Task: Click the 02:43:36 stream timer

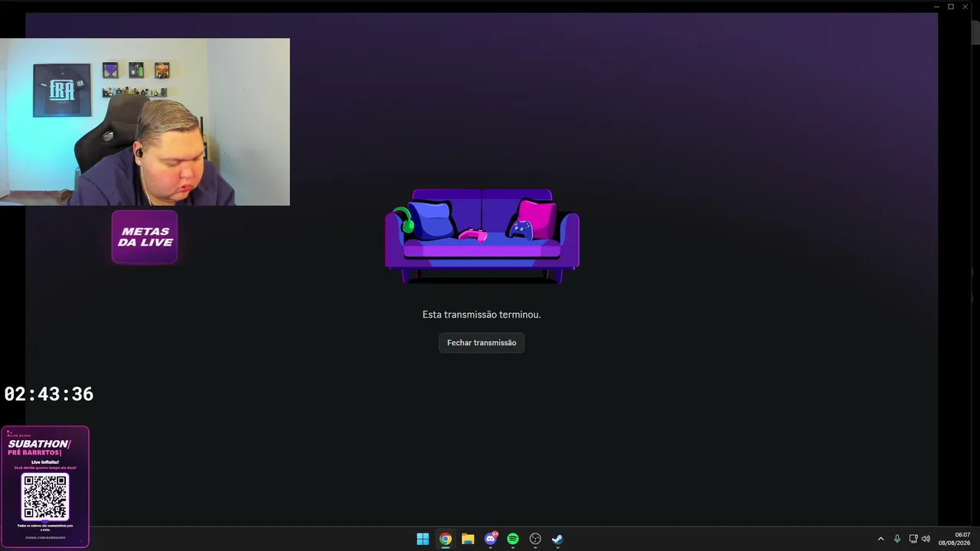Action: pos(49,394)
